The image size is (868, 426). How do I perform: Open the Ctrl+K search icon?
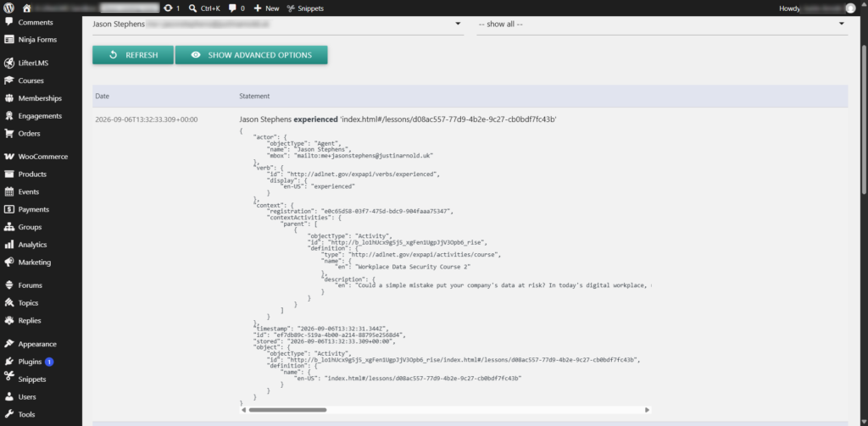click(x=192, y=8)
